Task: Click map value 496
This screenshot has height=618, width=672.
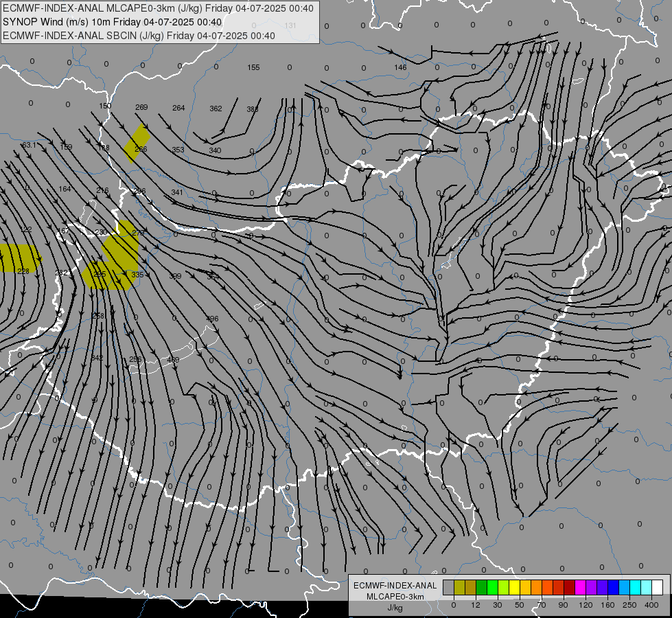Action: coord(212,319)
